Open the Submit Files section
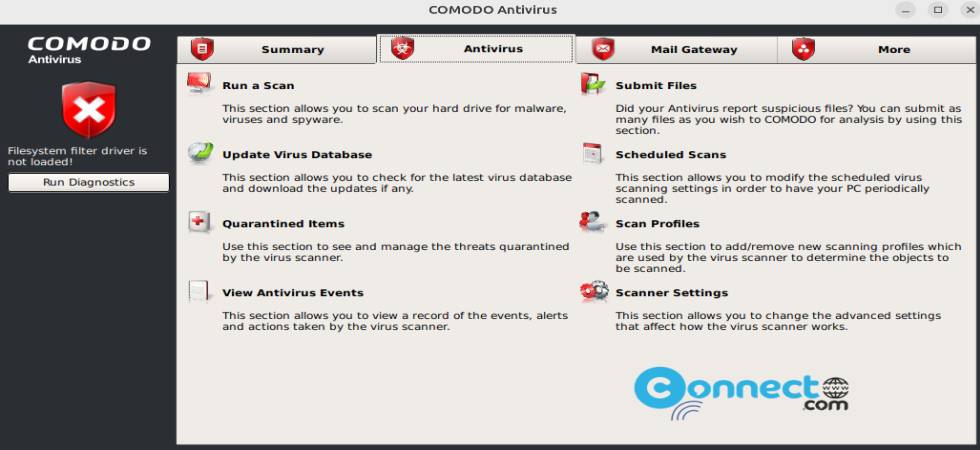 [x=656, y=86]
